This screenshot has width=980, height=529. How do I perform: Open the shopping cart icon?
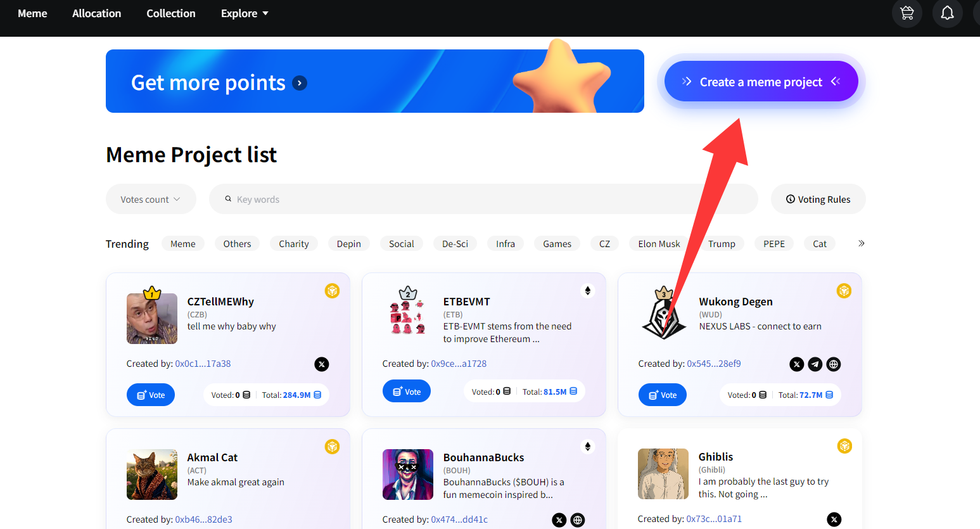point(907,13)
